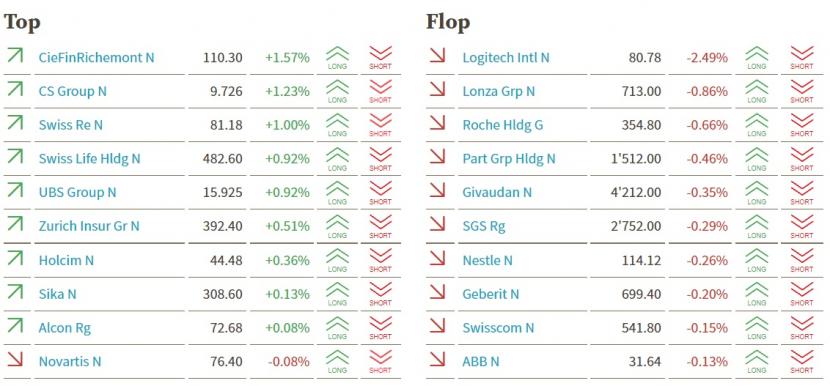Select LONG icon for Holcim N
Screen dimensions: 830x386
(337, 260)
